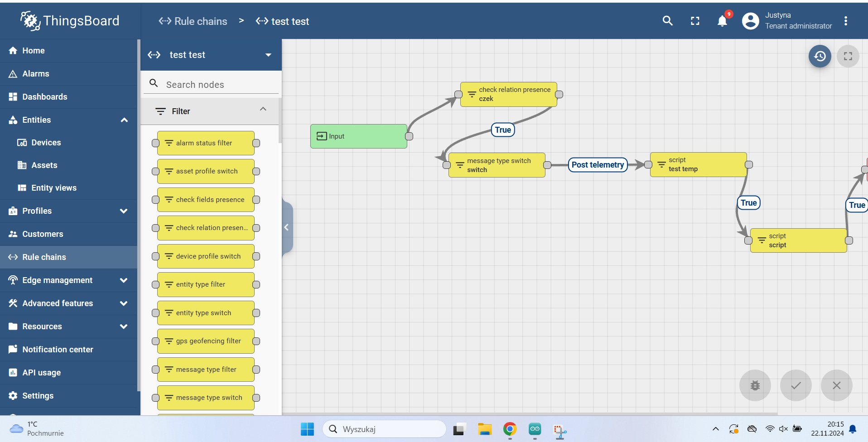Select the message type switch node on canvas
This screenshot has height=442, width=868.
point(497,165)
